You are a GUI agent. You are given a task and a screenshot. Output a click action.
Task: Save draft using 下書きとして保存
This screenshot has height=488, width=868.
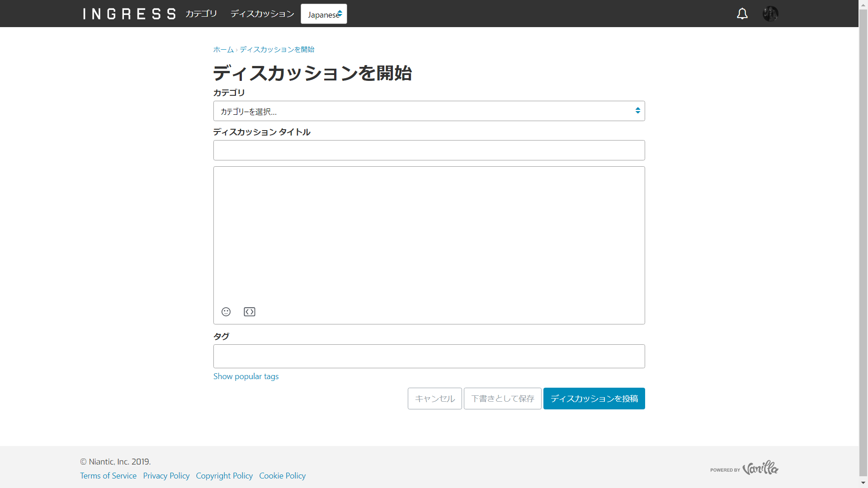tap(502, 399)
